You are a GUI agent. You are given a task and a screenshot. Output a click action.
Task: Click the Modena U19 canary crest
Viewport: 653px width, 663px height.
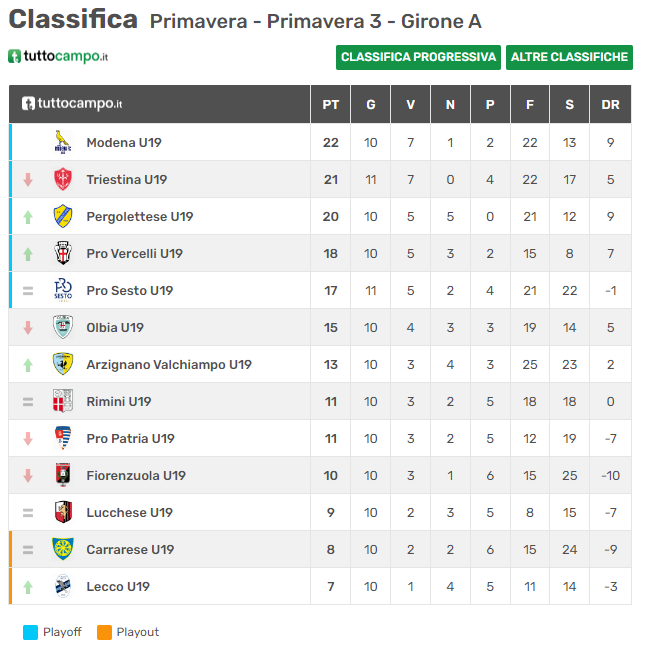pos(63,142)
